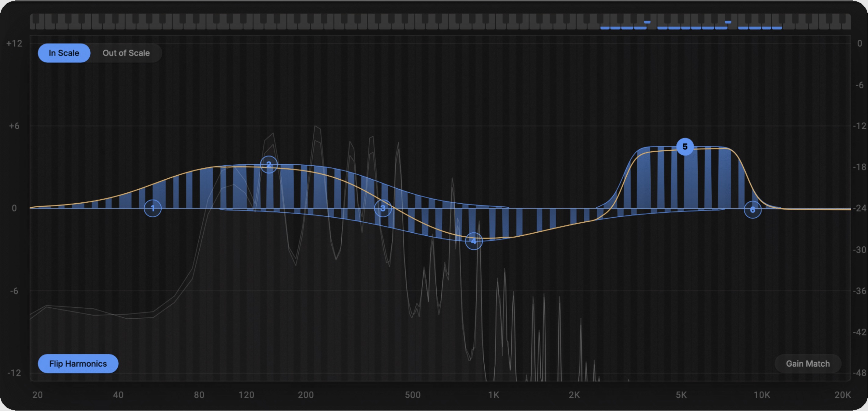This screenshot has width=868, height=411.
Task: Click the 20K frequency axis label
Action: (x=842, y=395)
